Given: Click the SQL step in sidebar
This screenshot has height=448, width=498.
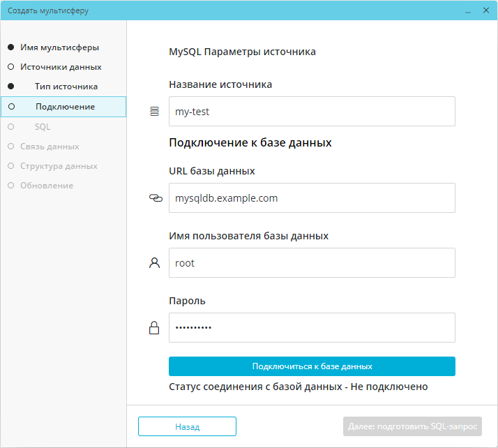Looking at the screenshot, I should 43,127.
